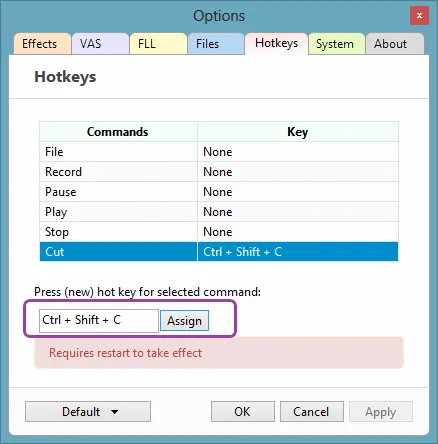Click the None key cell for Pause
This screenshot has width=438, height=444.
point(298,192)
